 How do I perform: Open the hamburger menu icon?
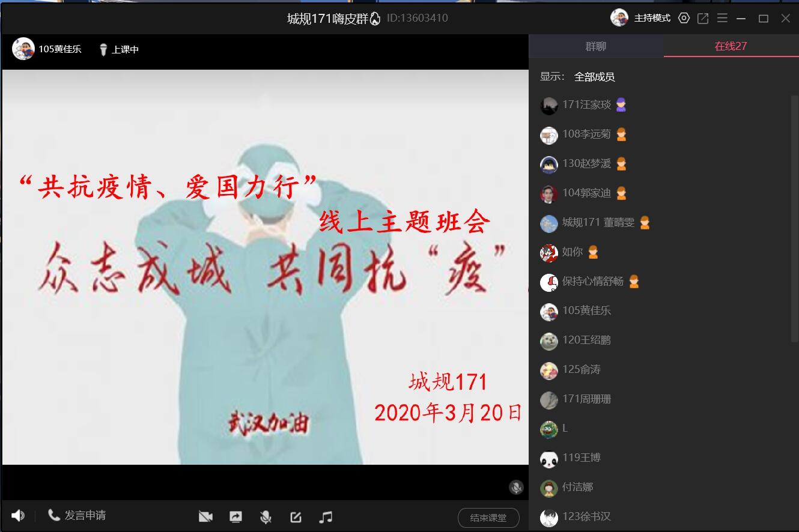722,18
